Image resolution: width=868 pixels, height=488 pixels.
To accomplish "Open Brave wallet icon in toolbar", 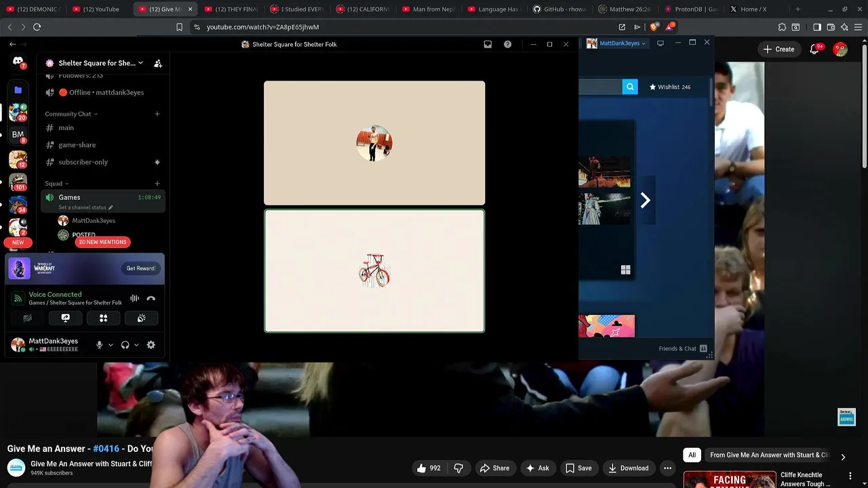I will pyautogui.click(x=831, y=27).
